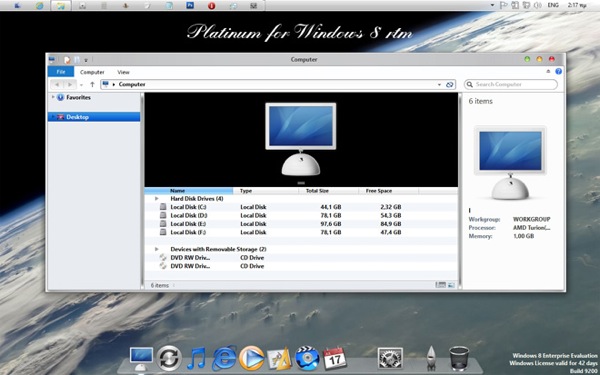Open the red circular app on taskbar
600x375 pixels.
coord(211,6)
